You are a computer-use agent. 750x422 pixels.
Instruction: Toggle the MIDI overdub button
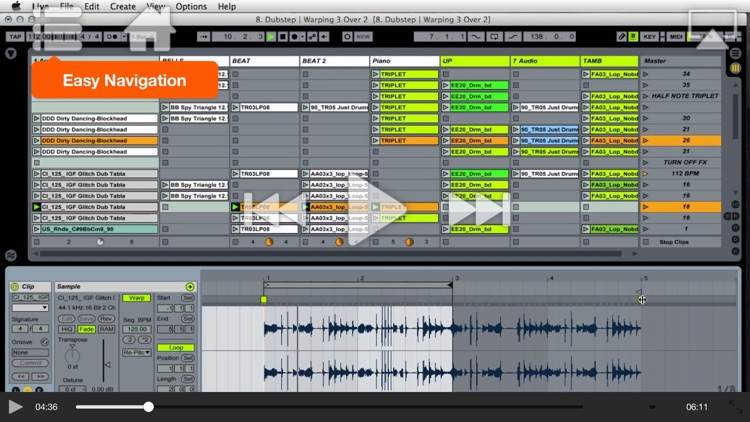312,36
